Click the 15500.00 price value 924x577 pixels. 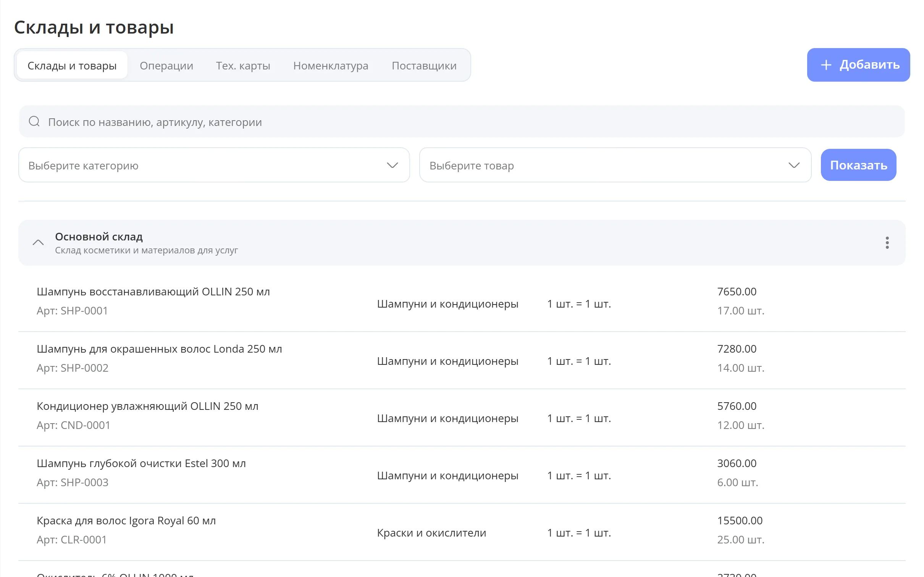pyautogui.click(x=740, y=521)
